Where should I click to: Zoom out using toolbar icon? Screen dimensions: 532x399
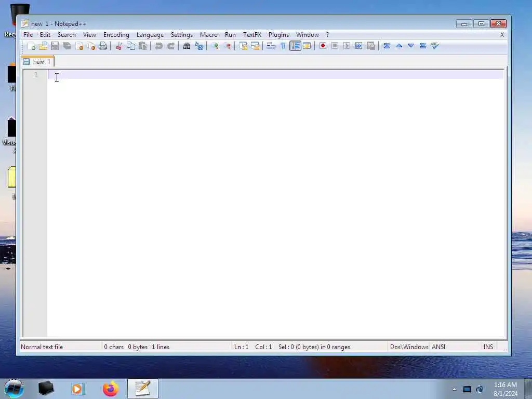click(x=227, y=46)
